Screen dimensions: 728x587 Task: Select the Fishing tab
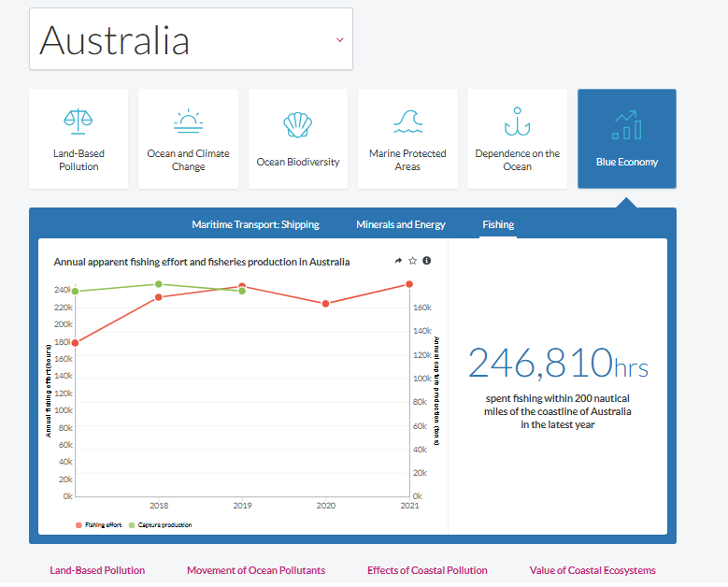click(498, 224)
